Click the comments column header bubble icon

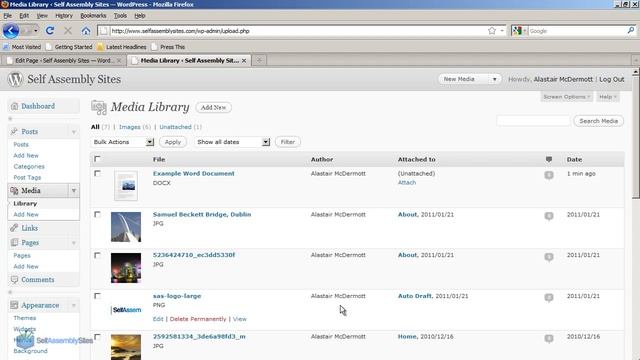549,159
